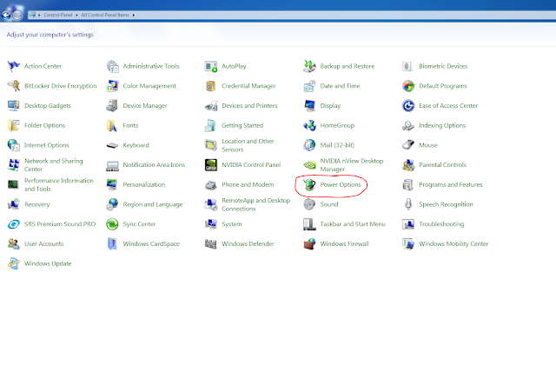Click the Ease of Access Center icon
Image resolution: width=556 pixels, height=392 pixels.
coord(408,106)
